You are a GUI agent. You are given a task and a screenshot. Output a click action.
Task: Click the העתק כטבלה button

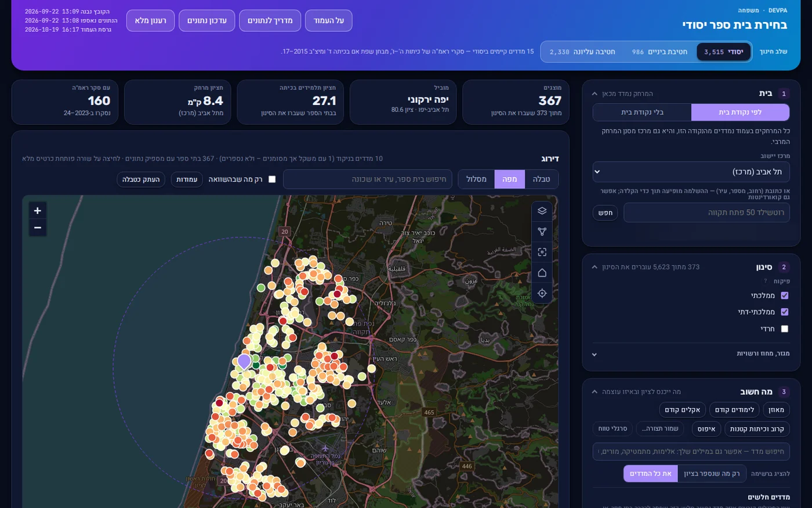click(141, 179)
